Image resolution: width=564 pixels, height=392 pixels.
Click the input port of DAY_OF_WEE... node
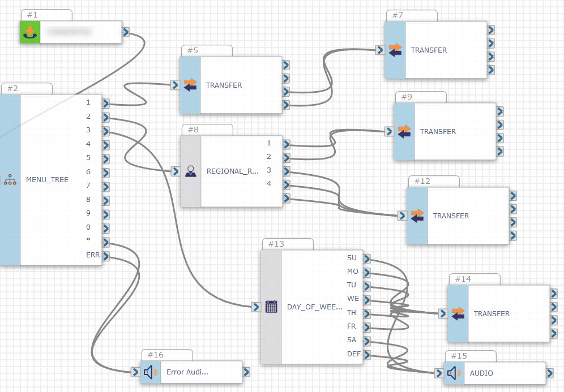[x=255, y=307]
